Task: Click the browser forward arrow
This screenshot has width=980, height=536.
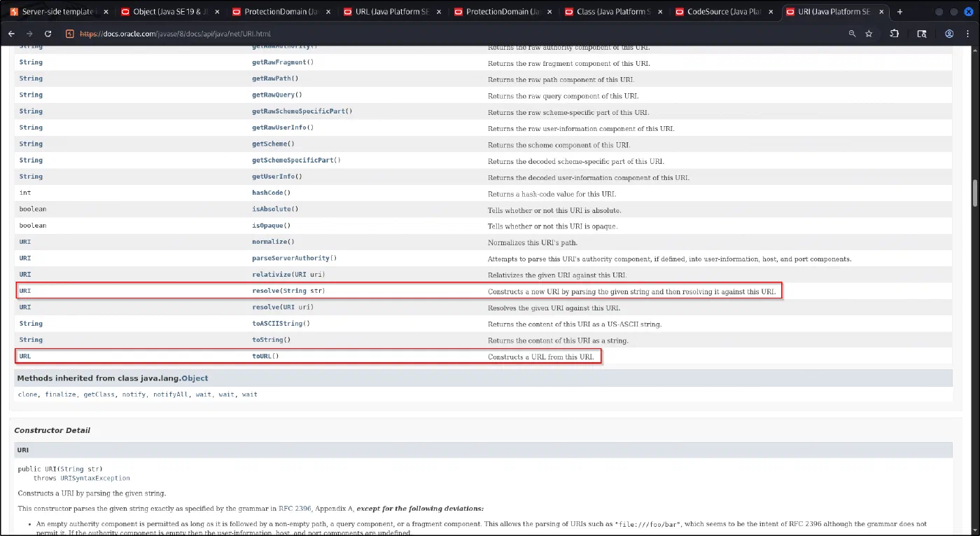Action: point(29,34)
